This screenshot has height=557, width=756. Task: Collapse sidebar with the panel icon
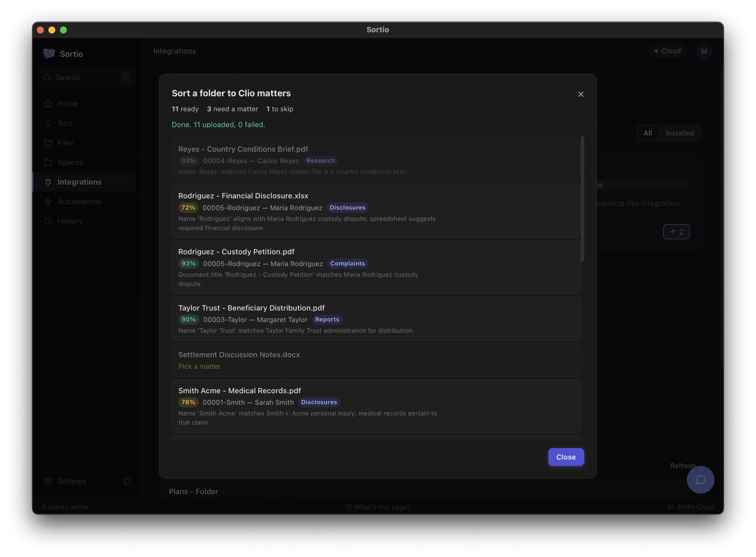[x=127, y=481]
